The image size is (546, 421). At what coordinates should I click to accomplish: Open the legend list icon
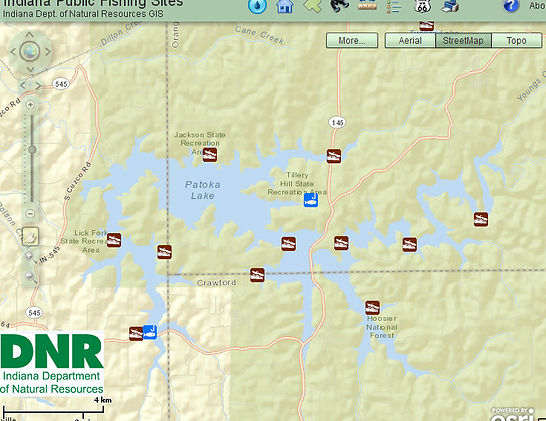tap(394, 6)
